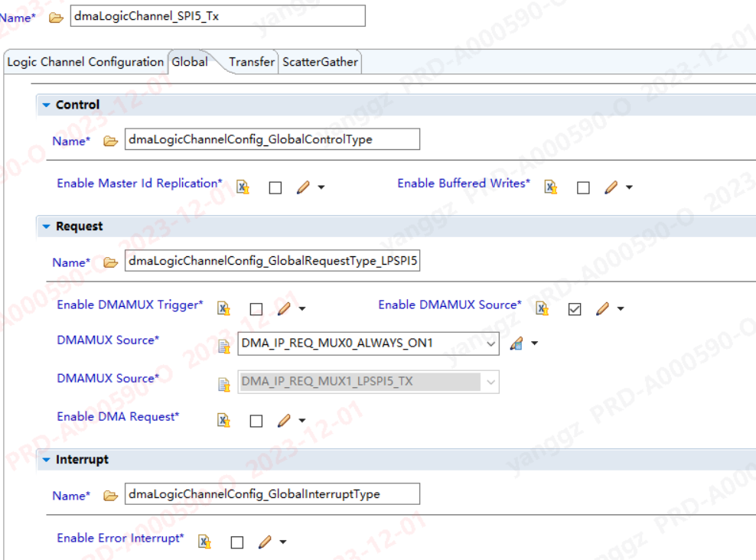Click the Enable DMAMUX Trigger label
756x560 pixels.
129,305
